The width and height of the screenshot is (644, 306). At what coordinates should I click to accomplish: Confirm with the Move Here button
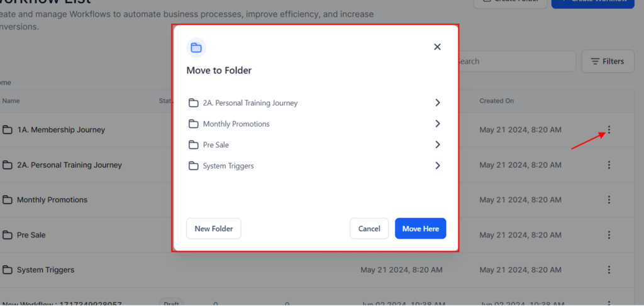pyautogui.click(x=420, y=229)
